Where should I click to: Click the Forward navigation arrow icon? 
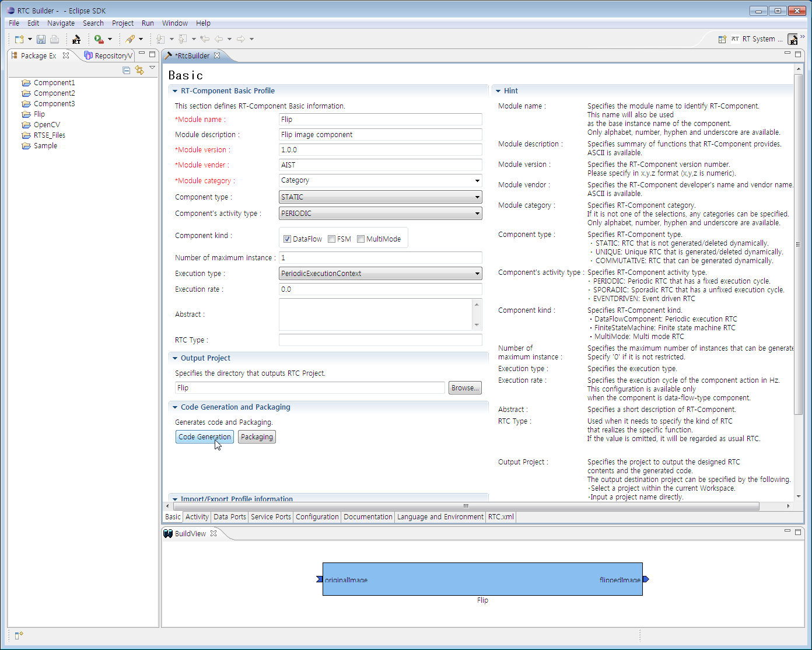tap(241, 39)
